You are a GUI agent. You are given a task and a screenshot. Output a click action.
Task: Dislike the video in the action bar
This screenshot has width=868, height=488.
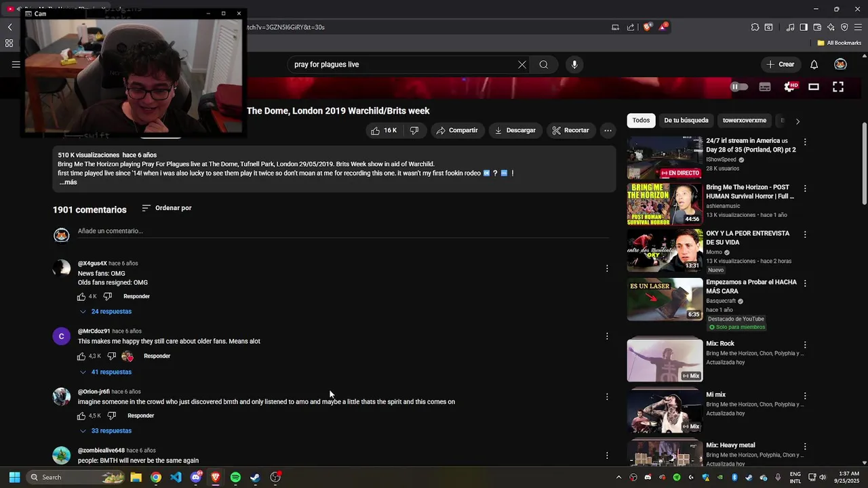pos(414,130)
